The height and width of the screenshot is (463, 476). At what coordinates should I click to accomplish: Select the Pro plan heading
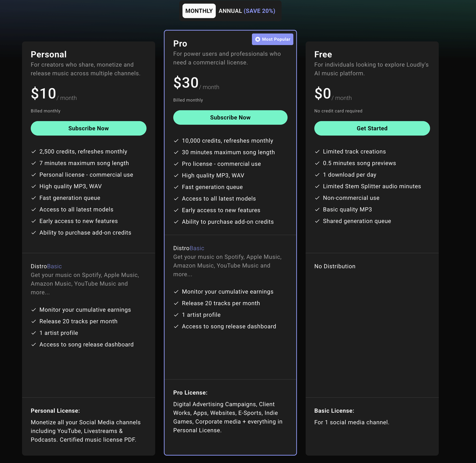pos(180,44)
